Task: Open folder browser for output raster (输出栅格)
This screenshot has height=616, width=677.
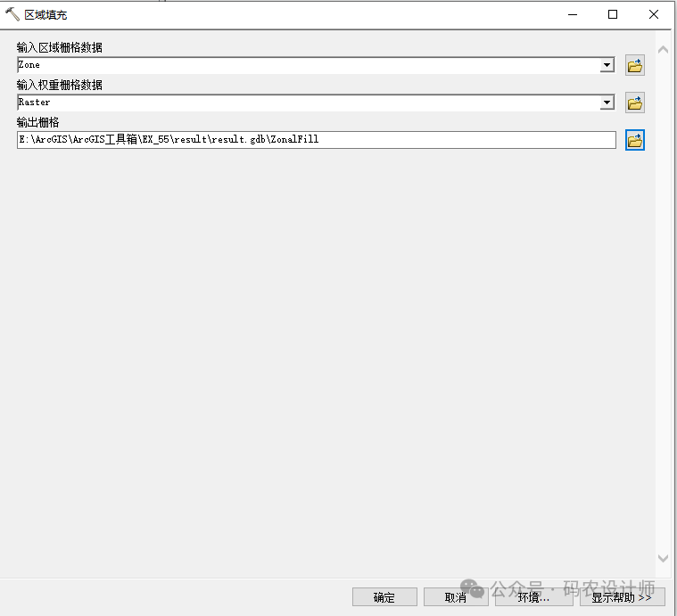Action: click(x=634, y=140)
